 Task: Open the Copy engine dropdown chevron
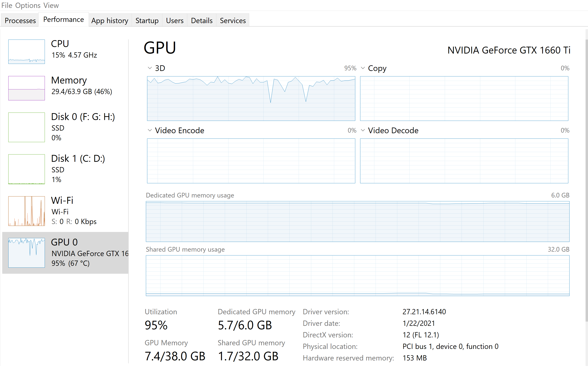pyautogui.click(x=363, y=68)
